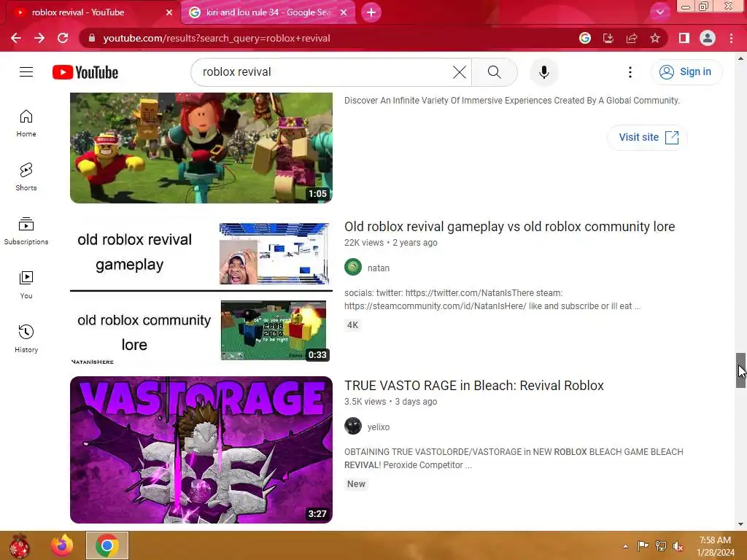Viewport: 747px width, 560px height.
Task: Bookmark this page with star
Action: (x=655, y=38)
